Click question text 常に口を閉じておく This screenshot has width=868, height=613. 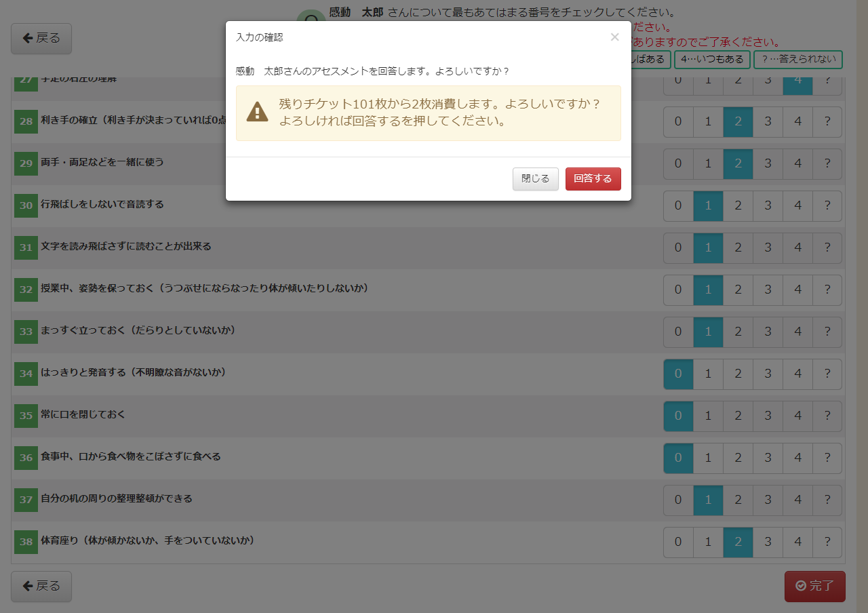click(83, 414)
